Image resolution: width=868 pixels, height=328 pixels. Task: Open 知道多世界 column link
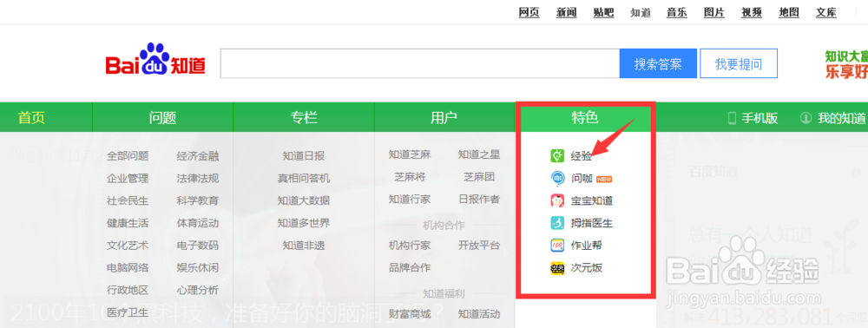(x=303, y=223)
